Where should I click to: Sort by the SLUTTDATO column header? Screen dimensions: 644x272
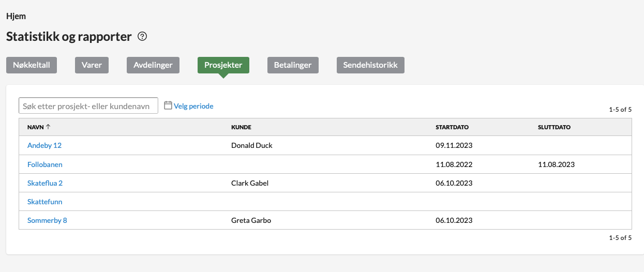click(554, 127)
